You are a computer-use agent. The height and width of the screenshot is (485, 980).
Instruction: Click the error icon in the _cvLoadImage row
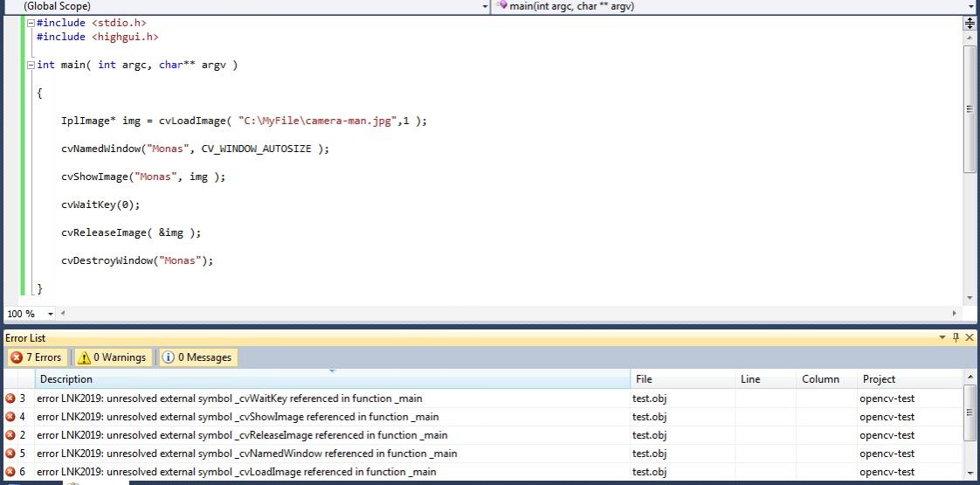click(10, 472)
